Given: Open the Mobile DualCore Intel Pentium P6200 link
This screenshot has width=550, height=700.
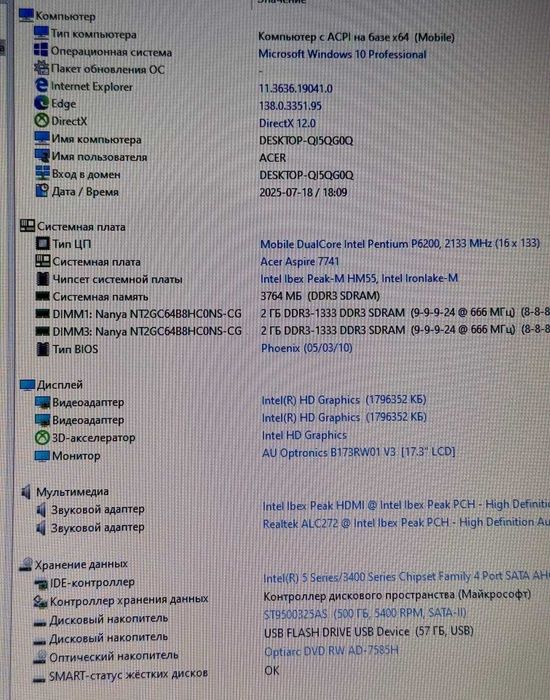Looking at the screenshot, I should 400,244.
